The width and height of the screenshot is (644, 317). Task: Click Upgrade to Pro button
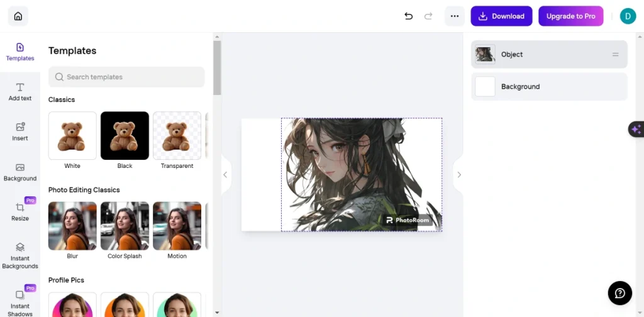pos(570,16)
